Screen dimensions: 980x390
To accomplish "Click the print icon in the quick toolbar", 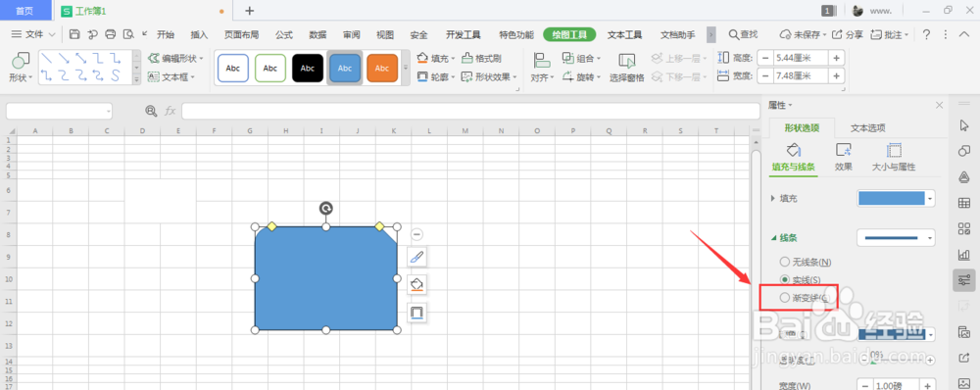I will (x=111, y=34).
